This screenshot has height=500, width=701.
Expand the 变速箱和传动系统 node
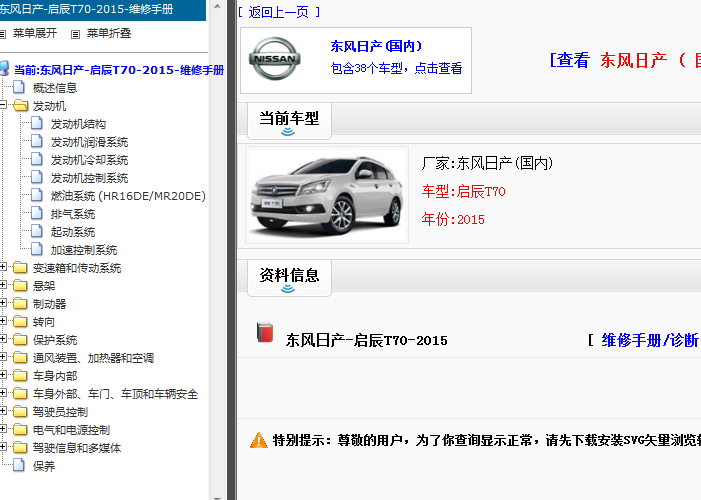pyautogui.click(x=3, y=267)
